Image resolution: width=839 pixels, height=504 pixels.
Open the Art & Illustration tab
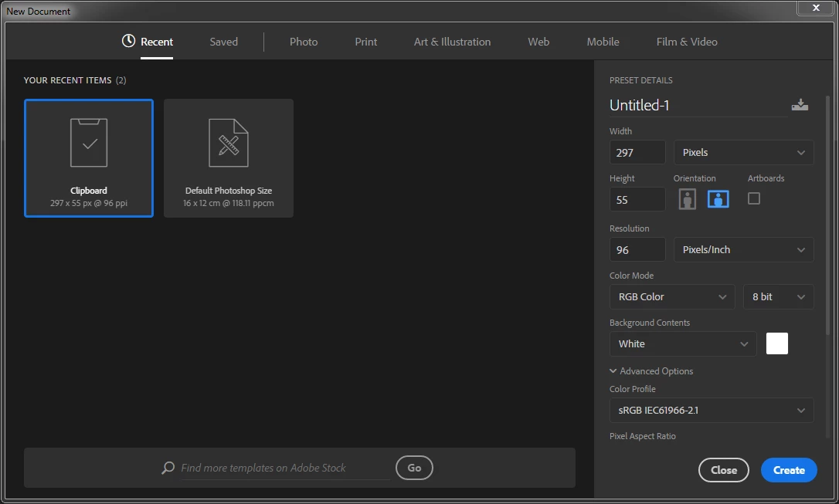tap(452, 42)
